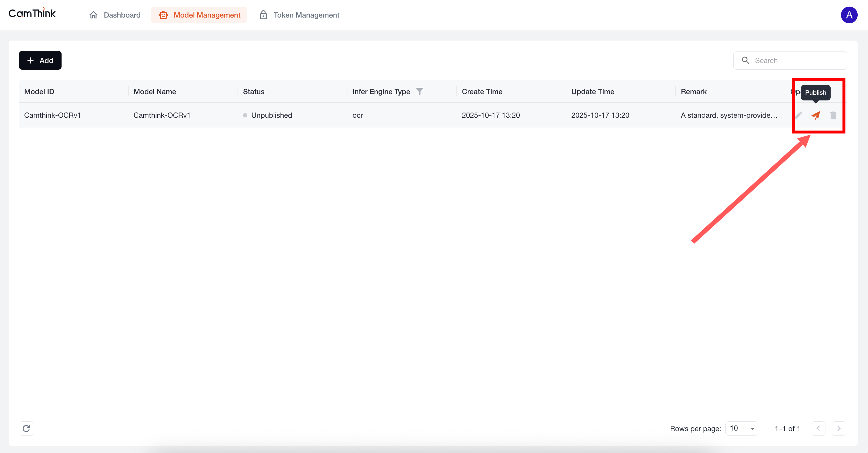868x453 pixels.
Task: Go to the next page arrow
Action: 839,428
